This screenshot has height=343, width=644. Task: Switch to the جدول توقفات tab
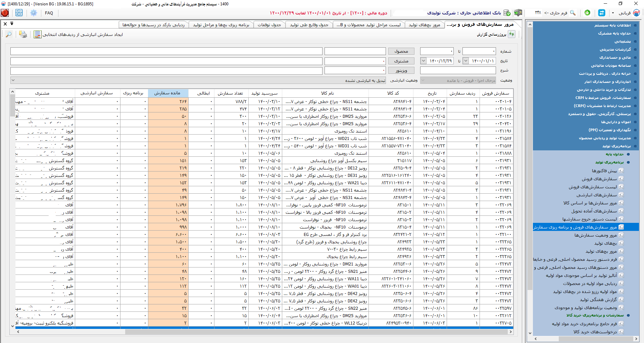[269, 25]
